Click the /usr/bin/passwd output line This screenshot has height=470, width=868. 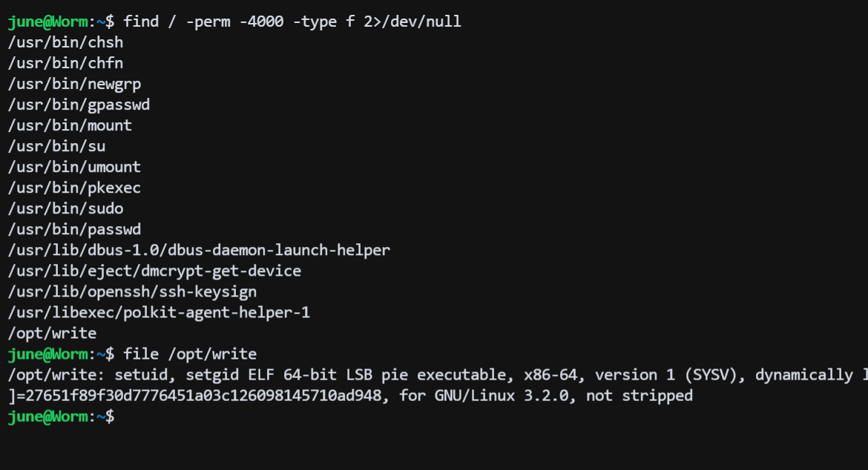[74, 229]
